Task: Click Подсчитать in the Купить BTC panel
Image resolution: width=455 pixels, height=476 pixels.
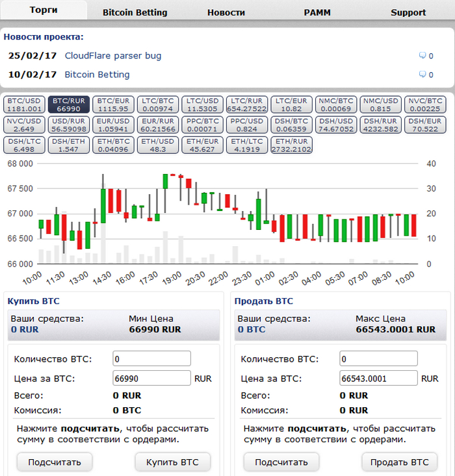Action: coord(55,462)
